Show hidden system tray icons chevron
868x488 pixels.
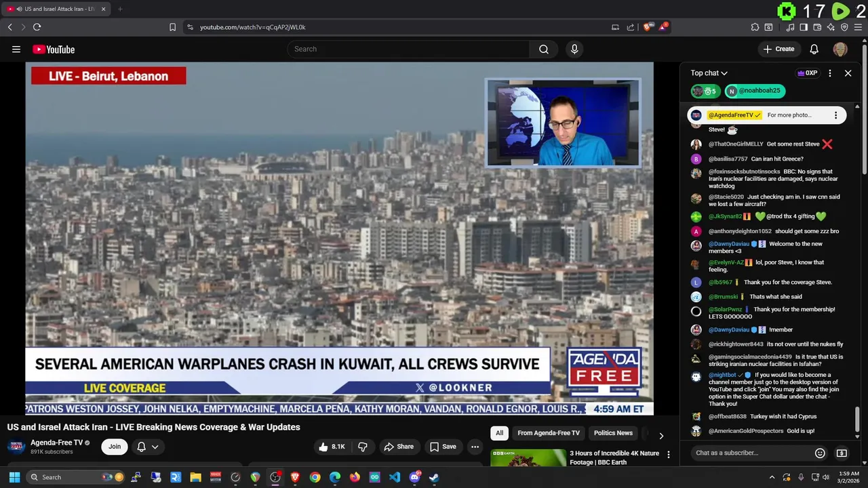coord(772,477)
